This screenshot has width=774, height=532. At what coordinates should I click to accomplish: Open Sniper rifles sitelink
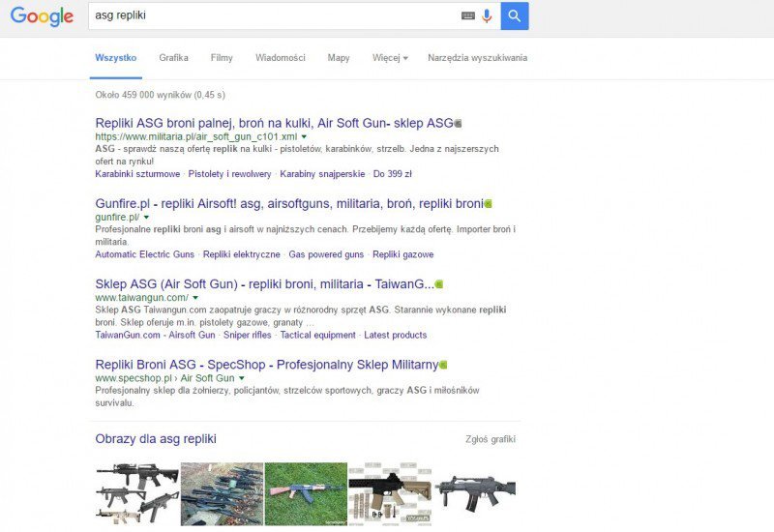[248, 335]
